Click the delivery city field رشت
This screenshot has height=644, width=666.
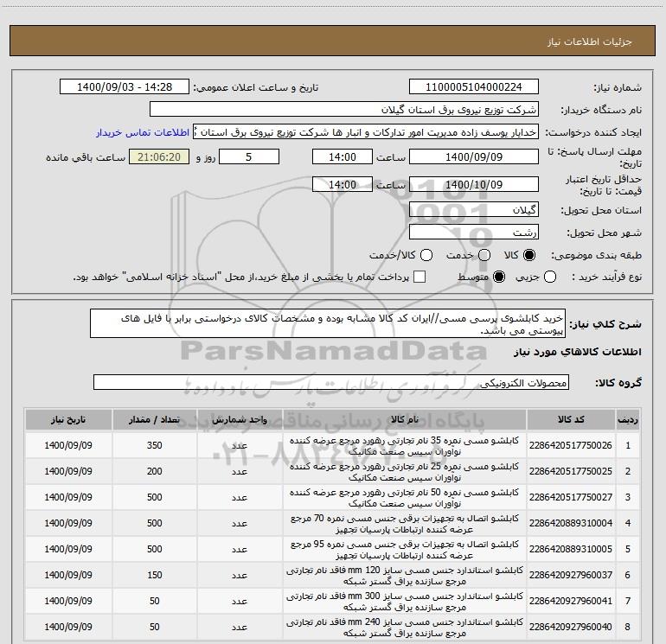point(474,233)
